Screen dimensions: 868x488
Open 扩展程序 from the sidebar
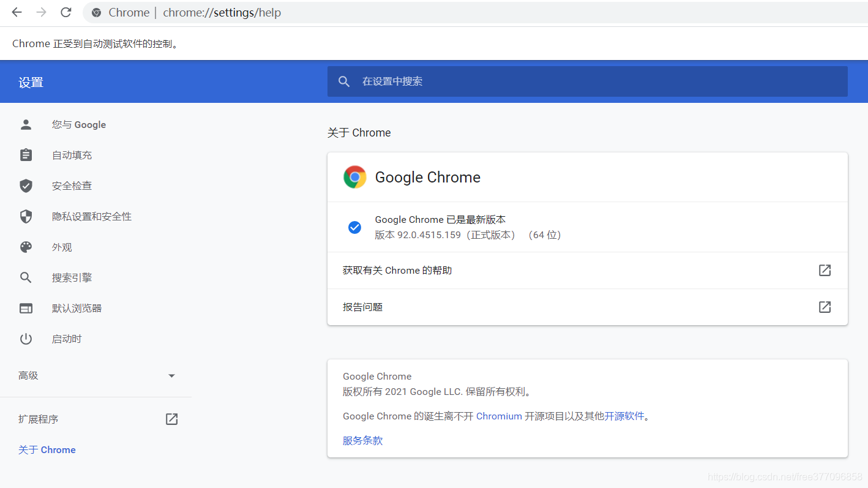tap(38, 419)
